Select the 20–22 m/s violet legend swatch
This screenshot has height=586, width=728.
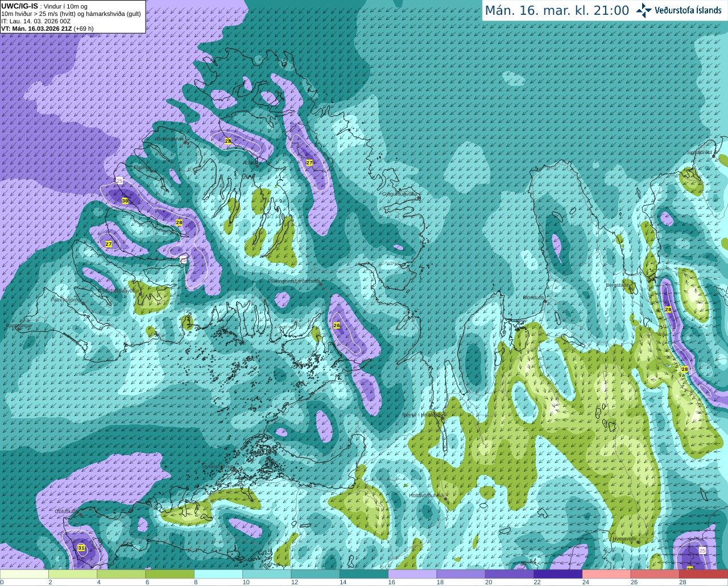point(510,574)
